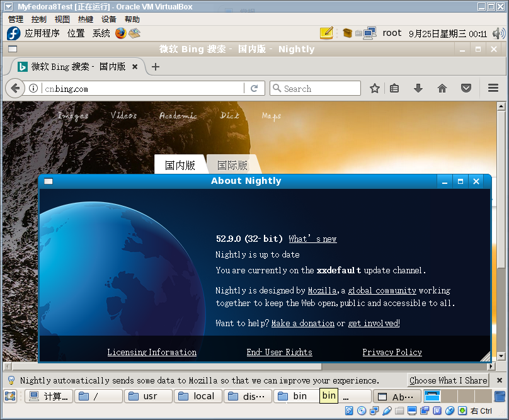509x420 pixels.
Task: Launch Firefox from the GNOME panel
Action: [121, 33]
